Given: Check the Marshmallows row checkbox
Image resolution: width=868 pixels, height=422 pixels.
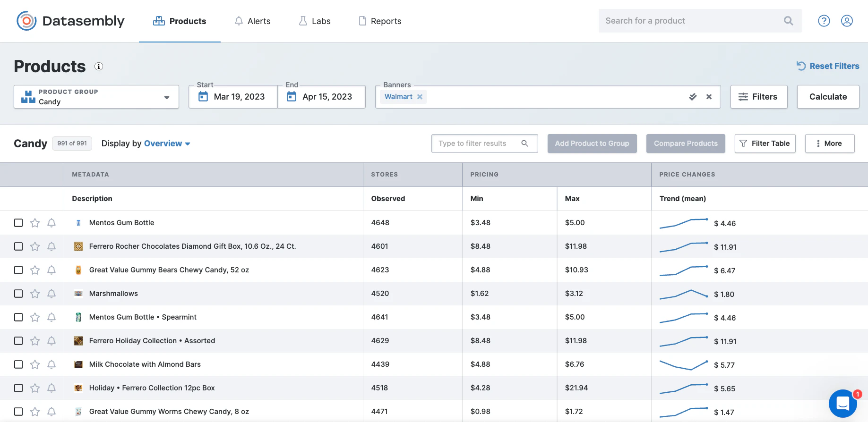Looking at the screenshot, I should coord(18,294).
